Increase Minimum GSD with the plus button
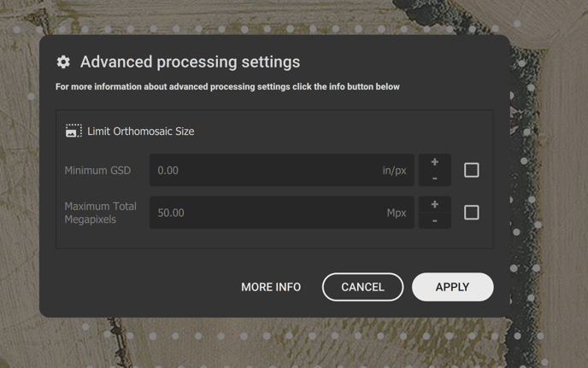 tap(434, 162)
